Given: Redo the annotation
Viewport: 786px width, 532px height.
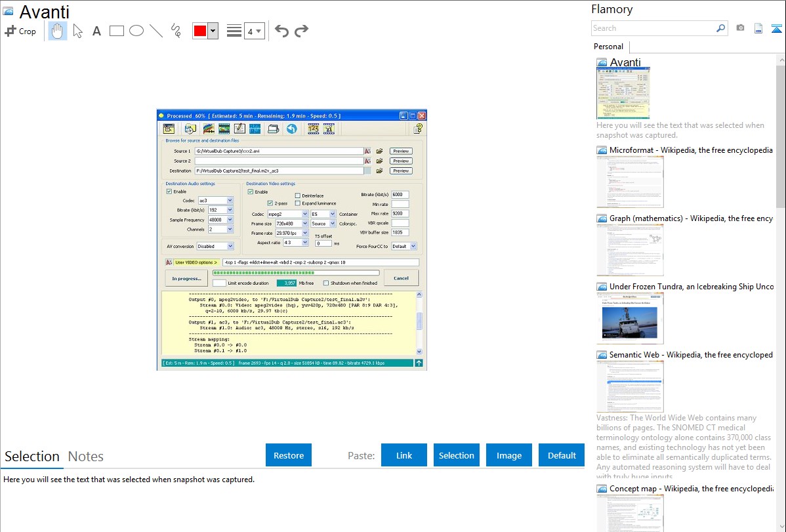Looking at the screenshot, I should (x=301, y=31).
